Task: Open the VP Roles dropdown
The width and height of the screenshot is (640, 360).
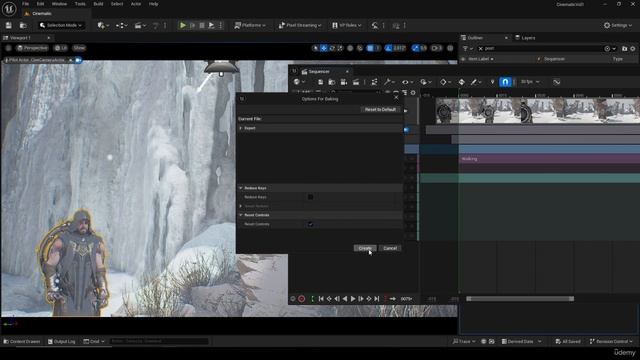Action: click(x=347, y=25)
